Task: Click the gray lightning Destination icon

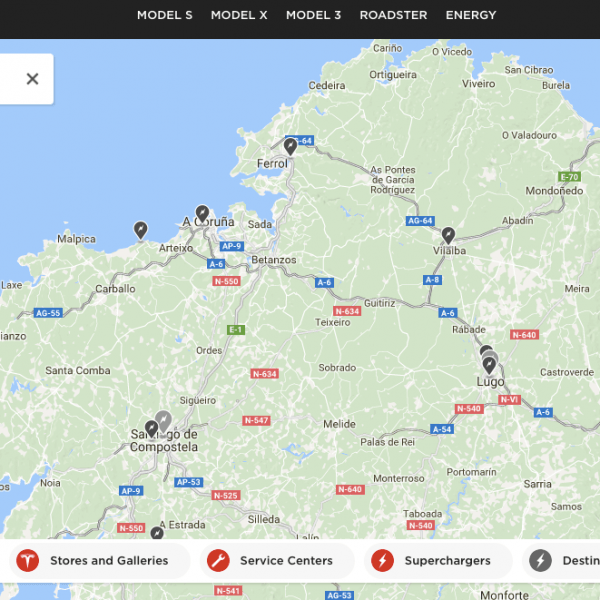Action: click(540, 561)
